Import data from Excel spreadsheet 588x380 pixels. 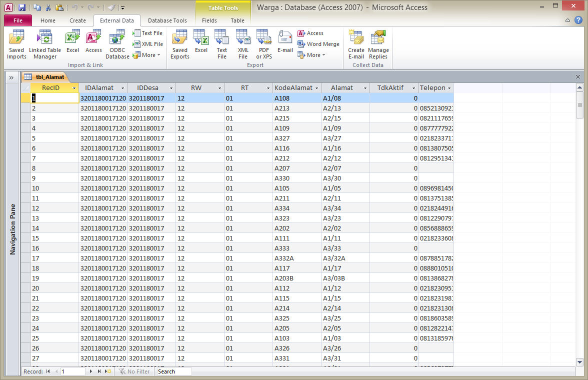(x=72, y=41)
